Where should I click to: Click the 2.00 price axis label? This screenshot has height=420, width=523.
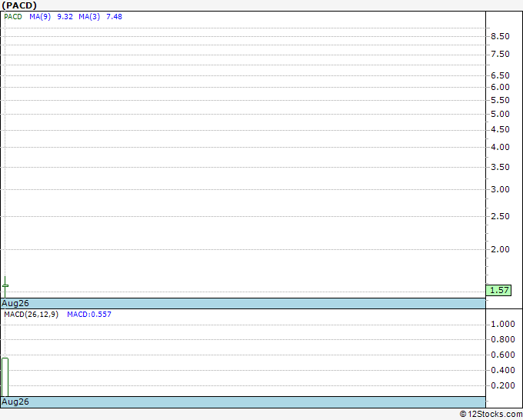[501, 249]
